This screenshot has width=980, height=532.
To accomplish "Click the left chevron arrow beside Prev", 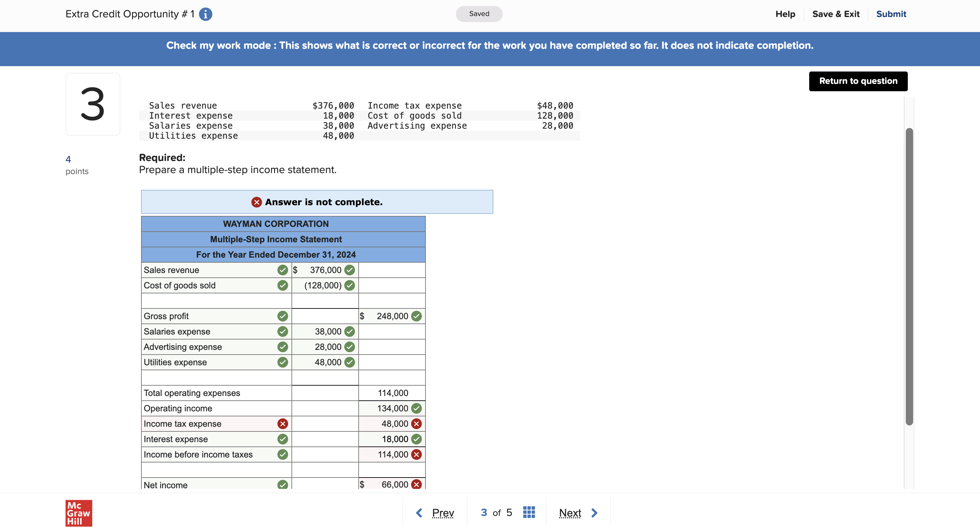I will (419, 513).
